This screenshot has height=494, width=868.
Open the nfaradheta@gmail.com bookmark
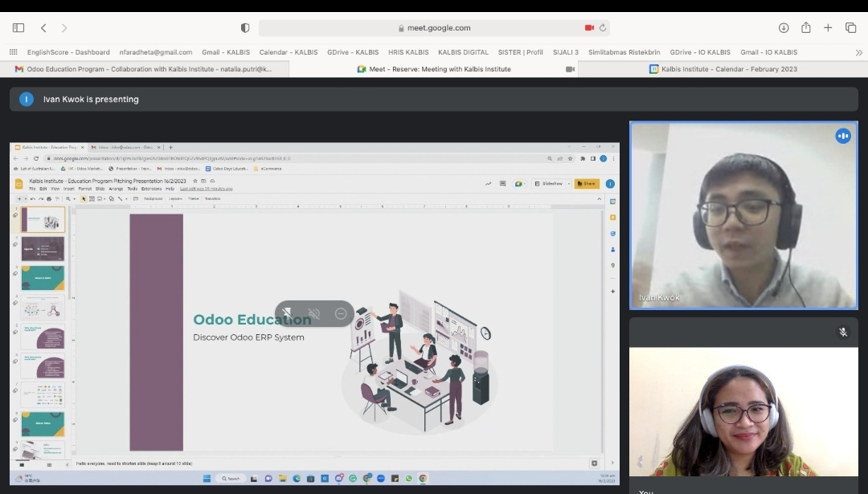click(x=156, y=52)
